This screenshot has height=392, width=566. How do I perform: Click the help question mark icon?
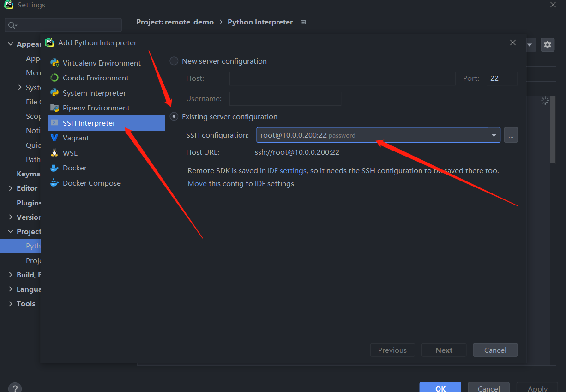coord(15,389)
